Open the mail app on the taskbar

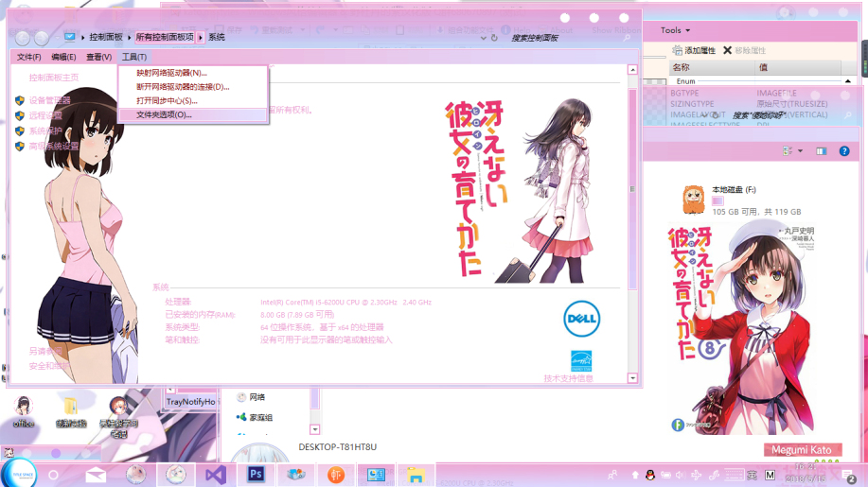96,475
